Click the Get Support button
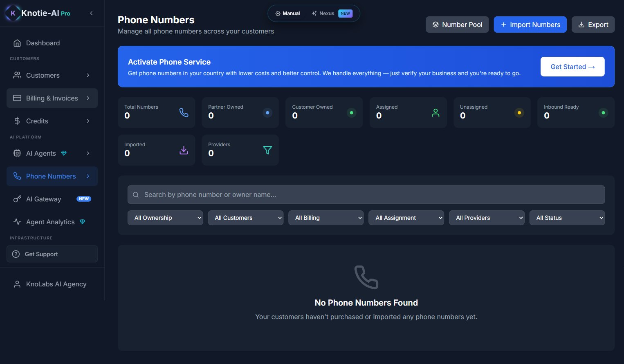624x364 pixels. coord(52,254)
